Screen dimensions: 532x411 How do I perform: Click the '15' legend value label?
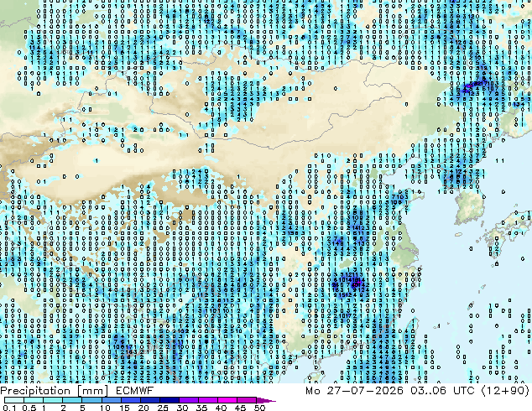pos(124,408)
